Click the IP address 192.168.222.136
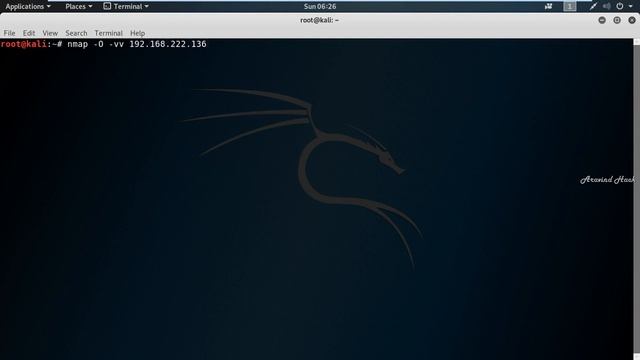This screenshot has width=640, height=360. (x=168, y=44)
